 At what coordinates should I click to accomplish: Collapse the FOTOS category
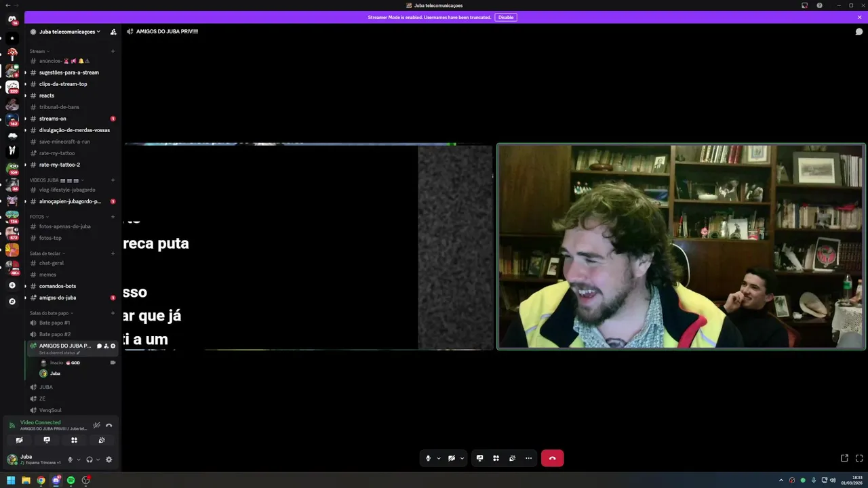click(x=39, y=216)
